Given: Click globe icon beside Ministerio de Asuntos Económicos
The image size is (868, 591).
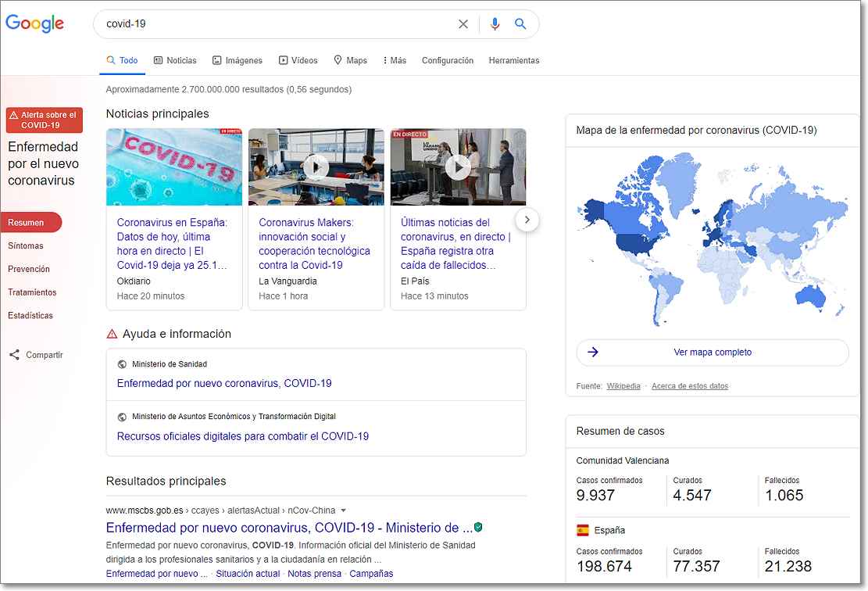Looking at the screenshot, I should coord(123,417).
